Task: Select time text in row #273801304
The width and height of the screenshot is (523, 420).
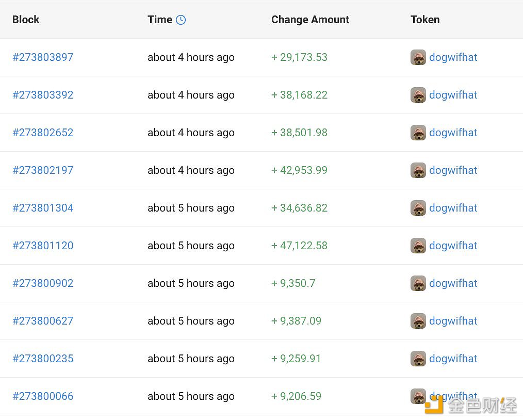Action: click(x=191, y=208)
